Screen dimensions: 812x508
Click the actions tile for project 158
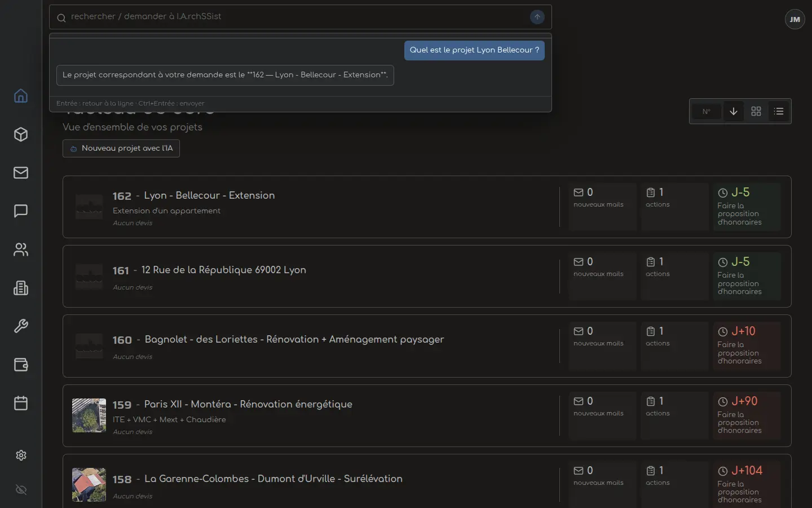pos(675,484)
